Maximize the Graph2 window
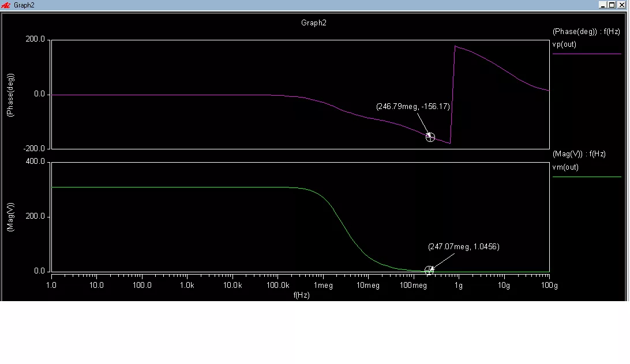Screen dimensions: 630x364 (612, 5)
